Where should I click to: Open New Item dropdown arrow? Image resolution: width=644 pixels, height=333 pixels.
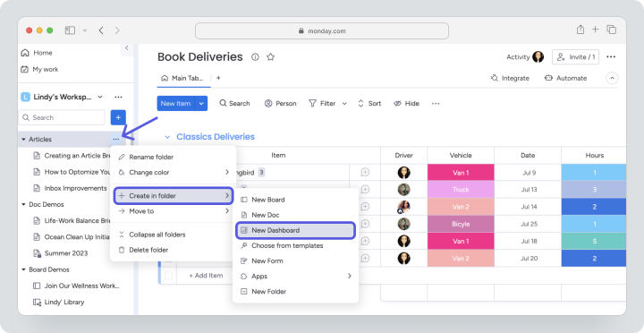coord(201,104)
